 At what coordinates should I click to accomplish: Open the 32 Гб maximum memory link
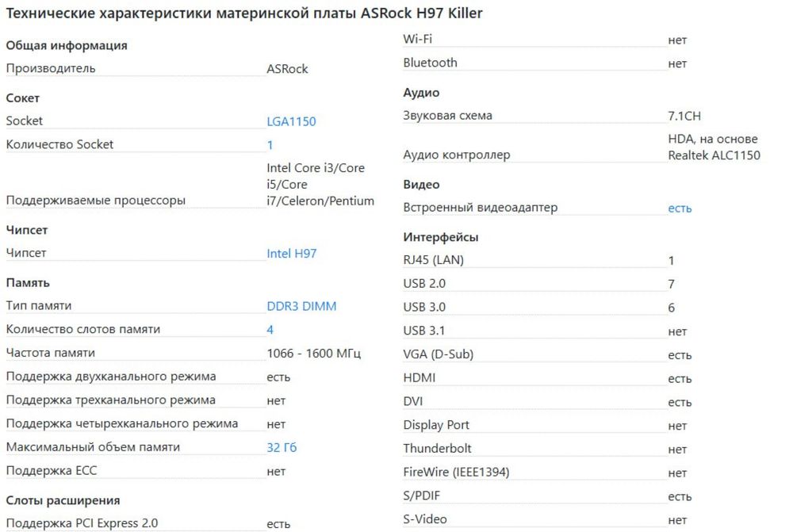[282, 448]
